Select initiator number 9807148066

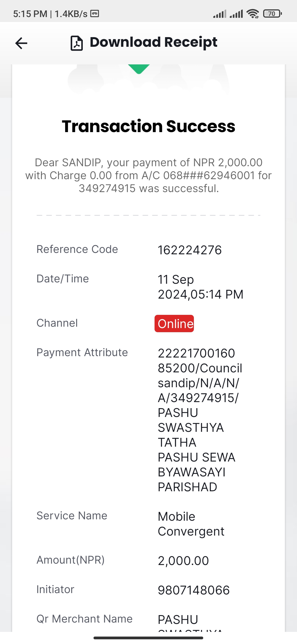[x=194, y=590]
